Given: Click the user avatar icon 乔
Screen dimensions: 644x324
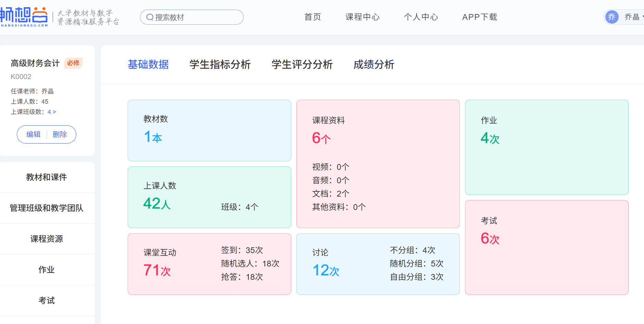Looking at the screenshot, I should pos(611,17).
